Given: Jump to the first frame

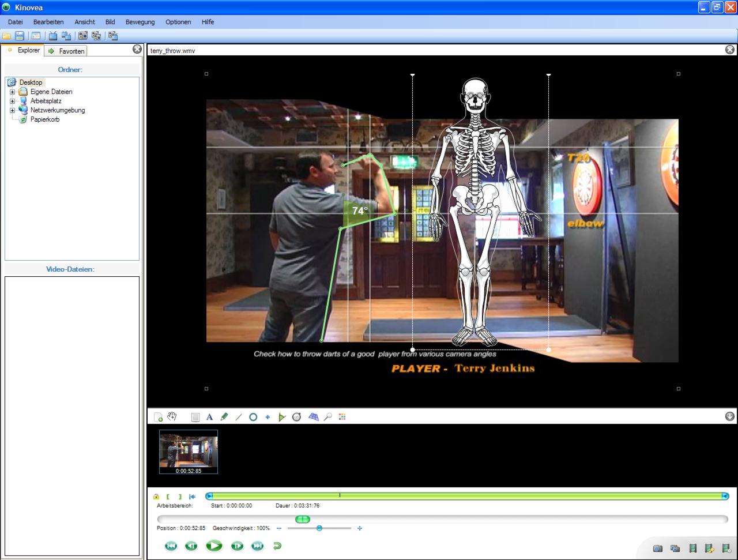Looking at the screenshot, I should 171,546.
